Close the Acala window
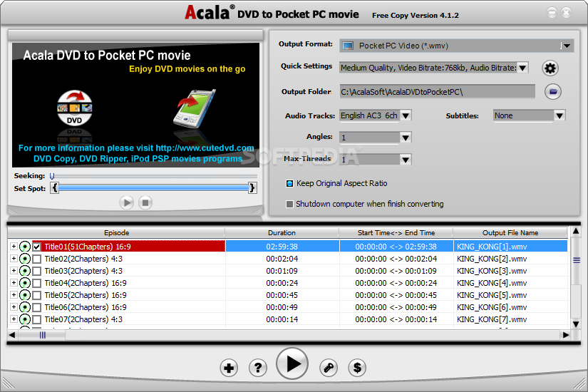This screenshot has width=588, height=392. click(x=566, y=13)
